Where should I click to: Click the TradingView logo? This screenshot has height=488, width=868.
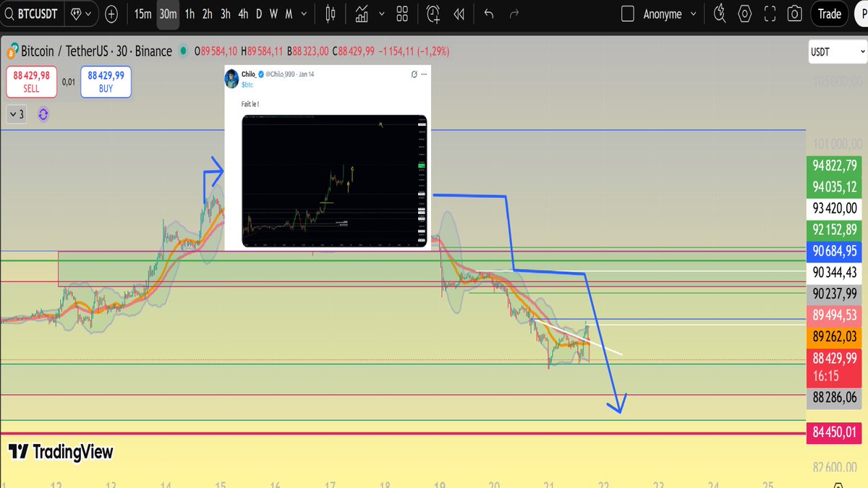[61, 452]
